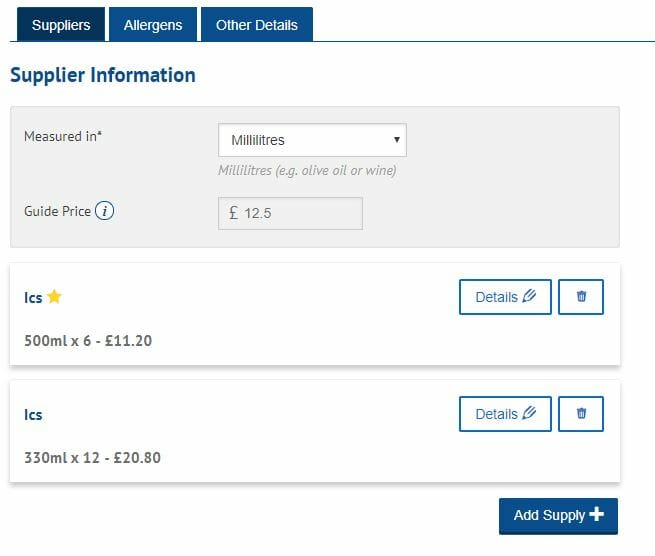The image size is (655, 556).
Task: Click the yellow star beside first Ics supplier
Action: coord(55,297)
